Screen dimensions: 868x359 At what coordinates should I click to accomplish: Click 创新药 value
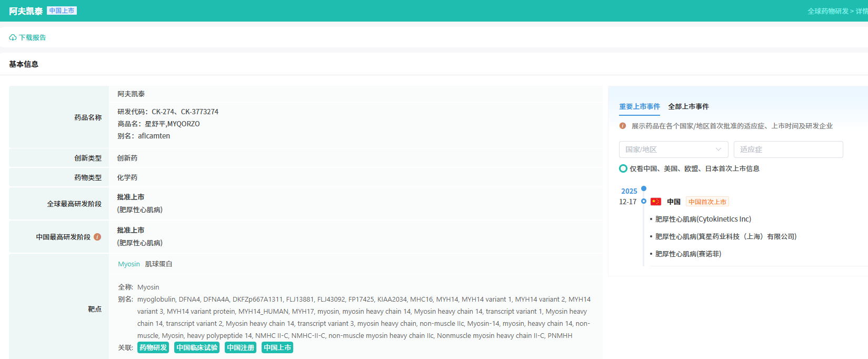point(127,158)
